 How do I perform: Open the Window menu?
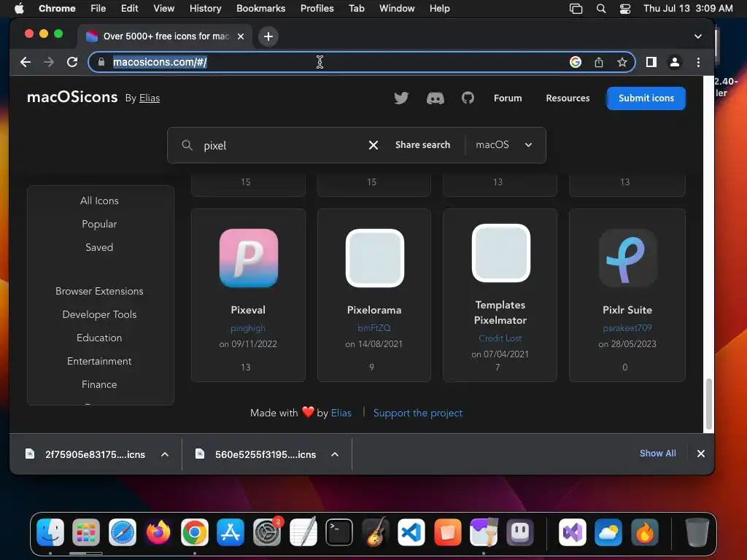tap(397, 8)
